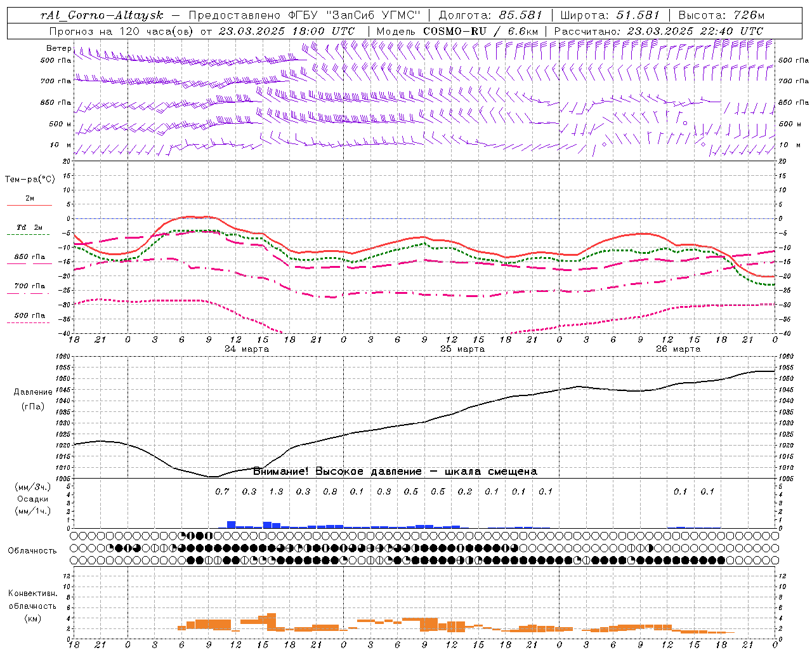Click the Конвективн. convective cloud label
The image size is (812, 650).
[32, 594]
